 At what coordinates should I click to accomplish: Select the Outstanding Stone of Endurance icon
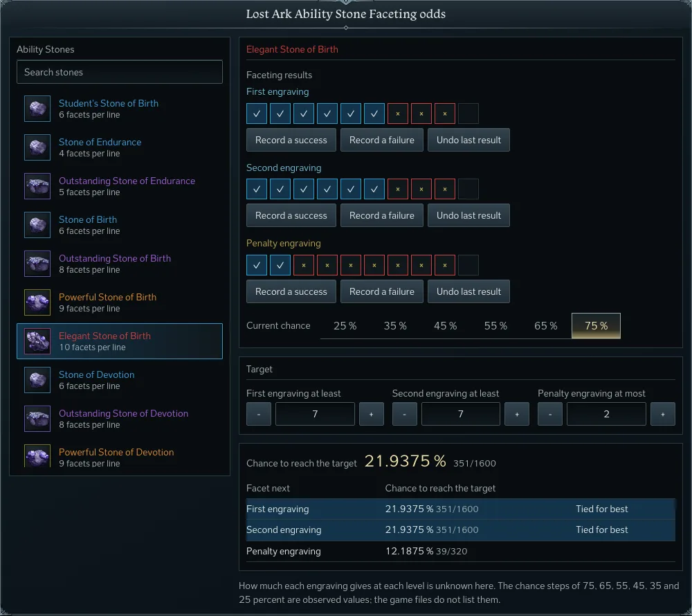pos(37,186)
